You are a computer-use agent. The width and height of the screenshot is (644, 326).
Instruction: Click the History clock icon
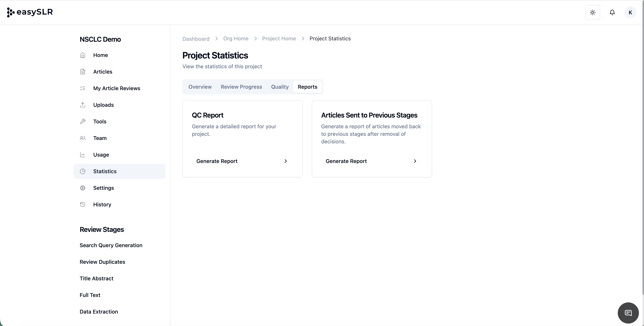click(83, 205)
